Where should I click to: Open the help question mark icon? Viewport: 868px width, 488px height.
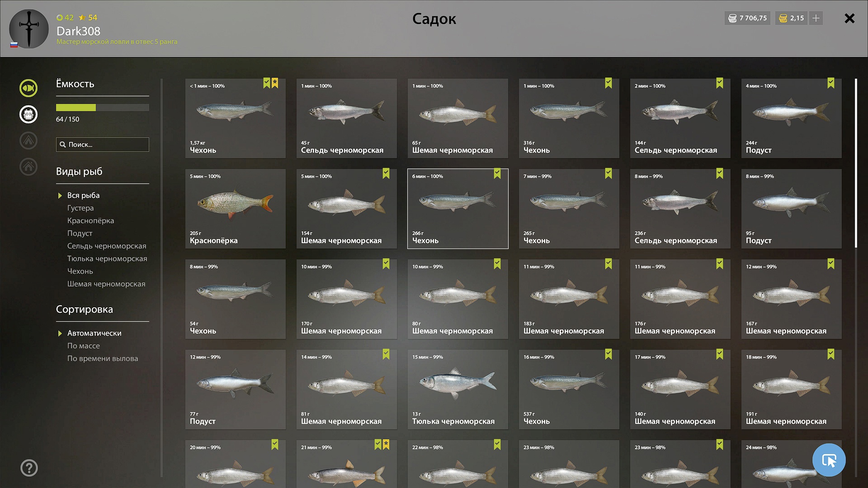click(x=29, y=468)
